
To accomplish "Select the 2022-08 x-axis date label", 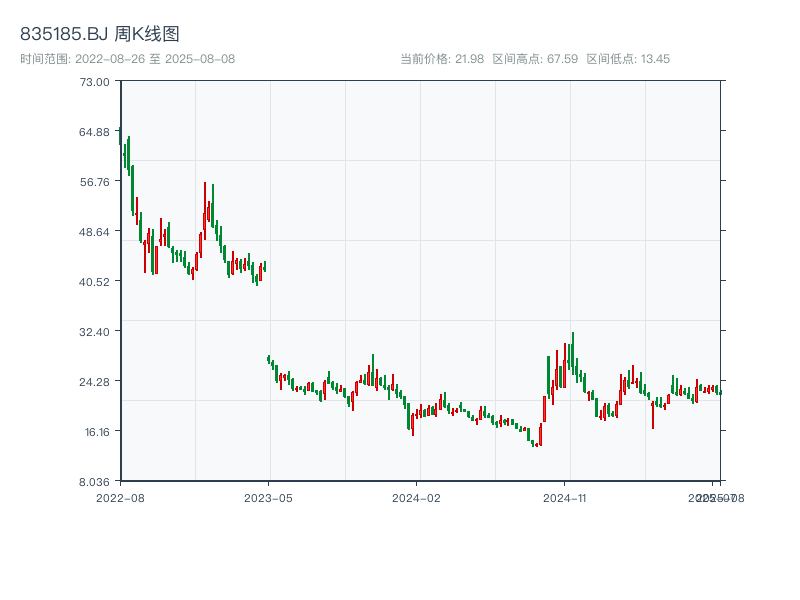I will (x=120, y=497).
